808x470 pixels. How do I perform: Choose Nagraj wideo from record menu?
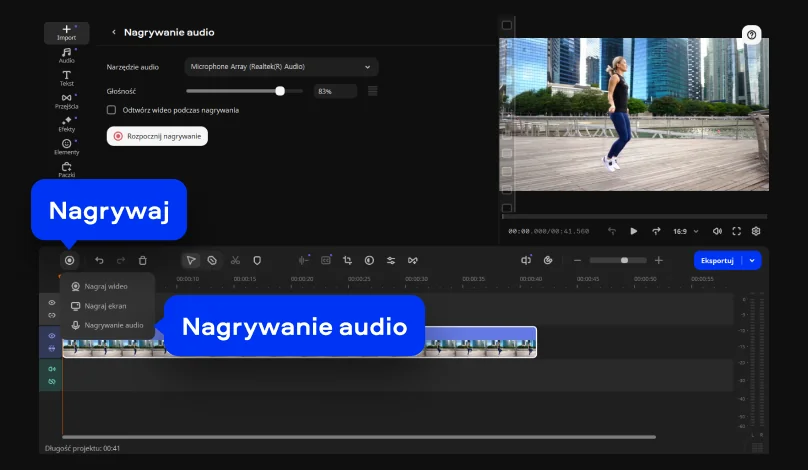(106, 286)
